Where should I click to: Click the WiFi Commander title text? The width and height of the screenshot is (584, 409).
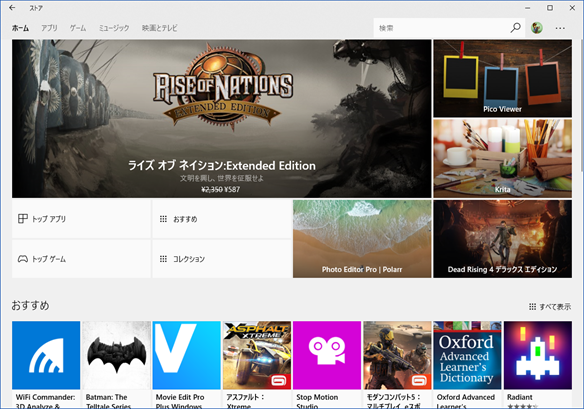[x=45, y=401]
